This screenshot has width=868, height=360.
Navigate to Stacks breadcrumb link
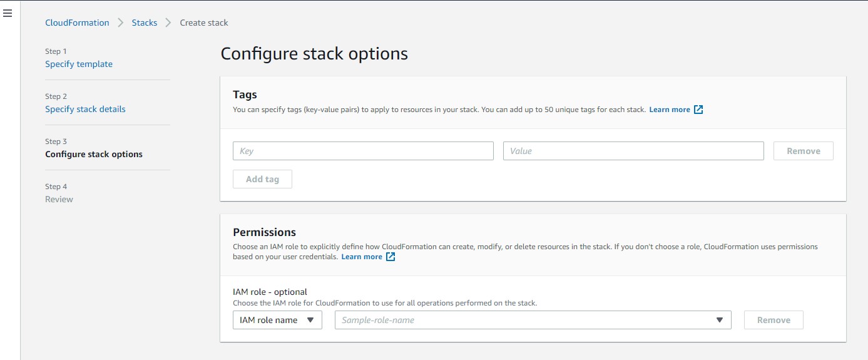click(x=144, y=23)
